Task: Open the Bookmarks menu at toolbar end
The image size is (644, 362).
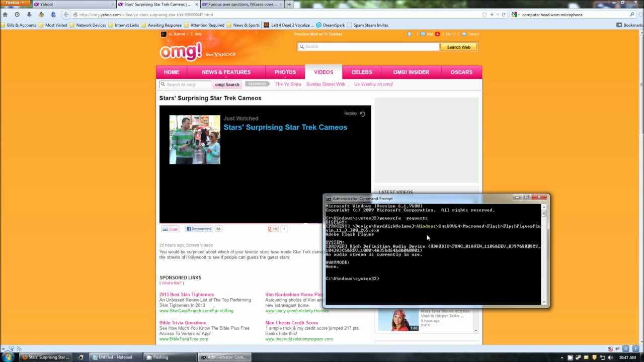Action: [630, 25]
